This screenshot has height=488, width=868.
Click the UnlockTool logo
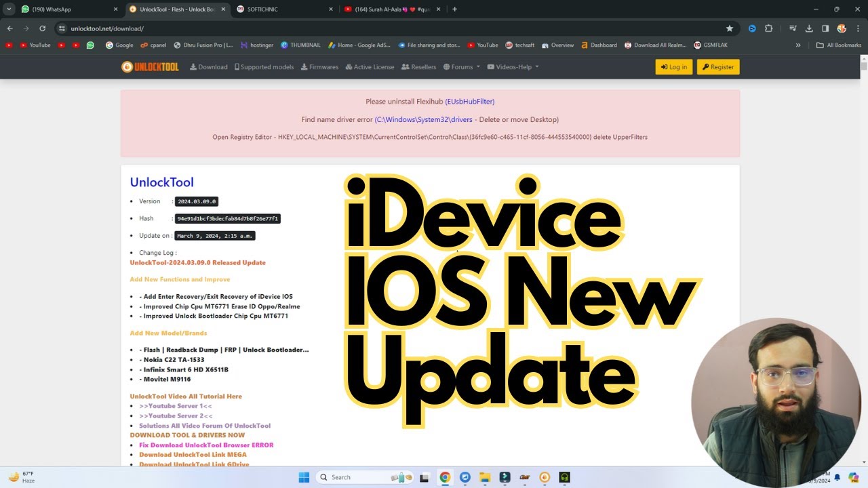point(150,66)
